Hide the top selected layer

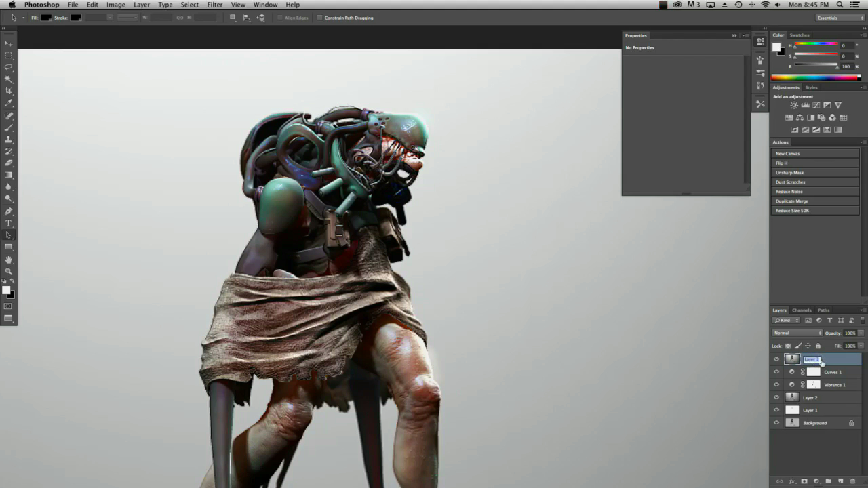click(776, 359)
